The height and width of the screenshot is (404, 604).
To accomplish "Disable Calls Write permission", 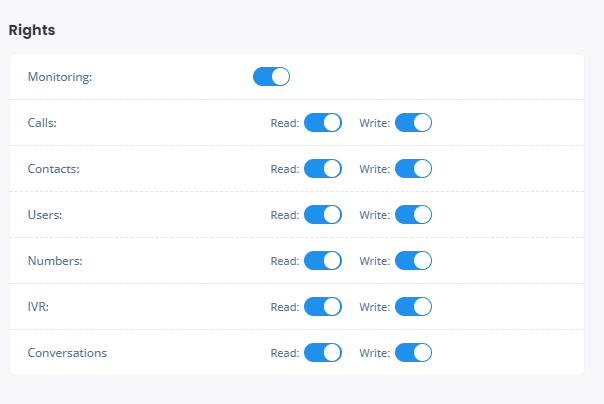I will [x=413, y=122].
